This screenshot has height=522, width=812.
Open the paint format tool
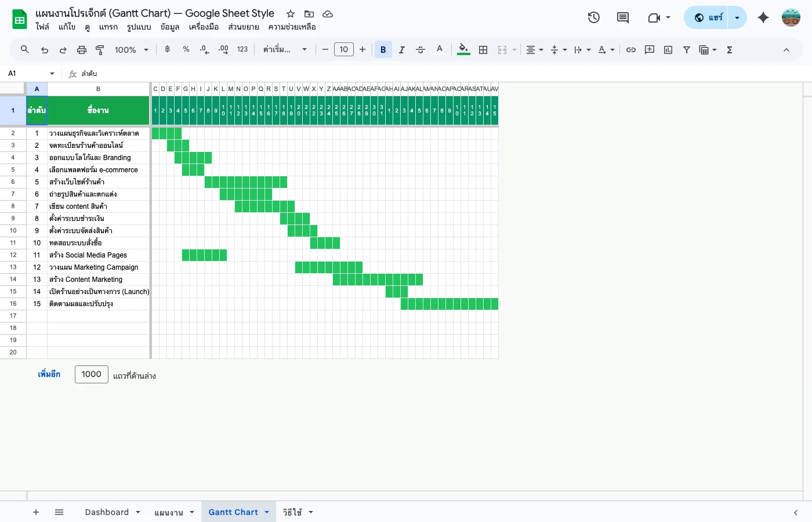pyautogui.click(x=99, y=49)
